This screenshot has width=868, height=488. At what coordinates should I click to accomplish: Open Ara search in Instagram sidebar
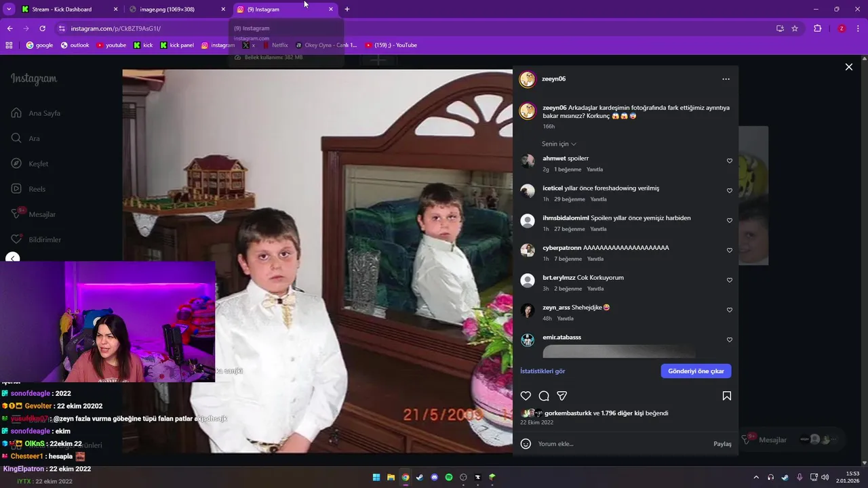[x=26, y=138]
